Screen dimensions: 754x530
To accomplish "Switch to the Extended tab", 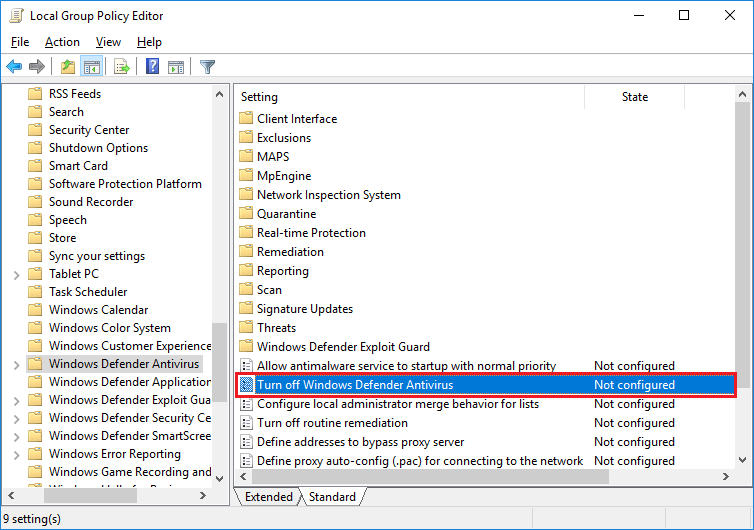I will 268,496.
